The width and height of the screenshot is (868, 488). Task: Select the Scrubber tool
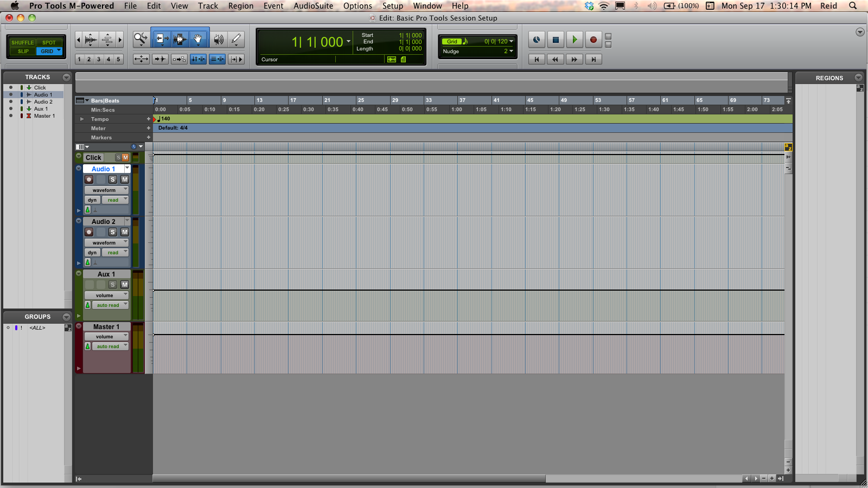[x=219, y=39]
